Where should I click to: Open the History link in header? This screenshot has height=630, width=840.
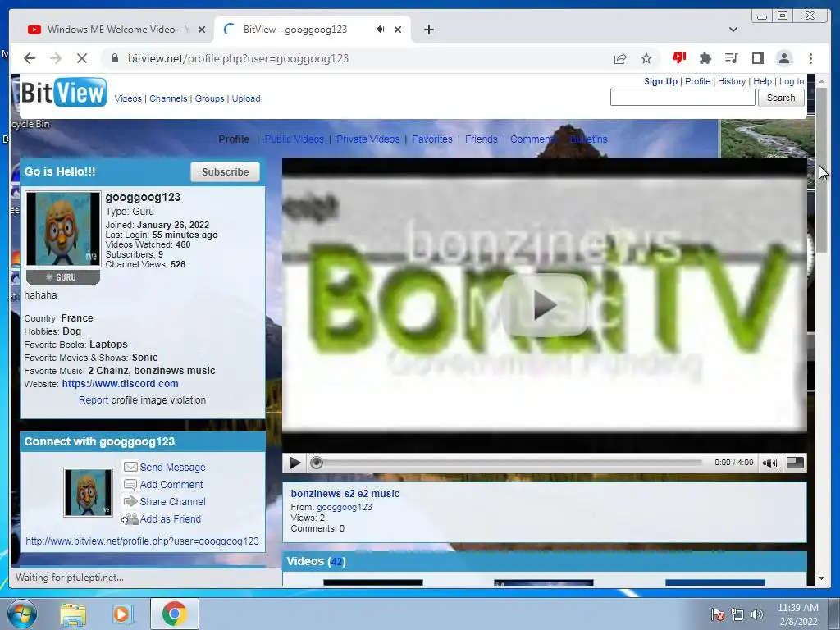(732, 81)
